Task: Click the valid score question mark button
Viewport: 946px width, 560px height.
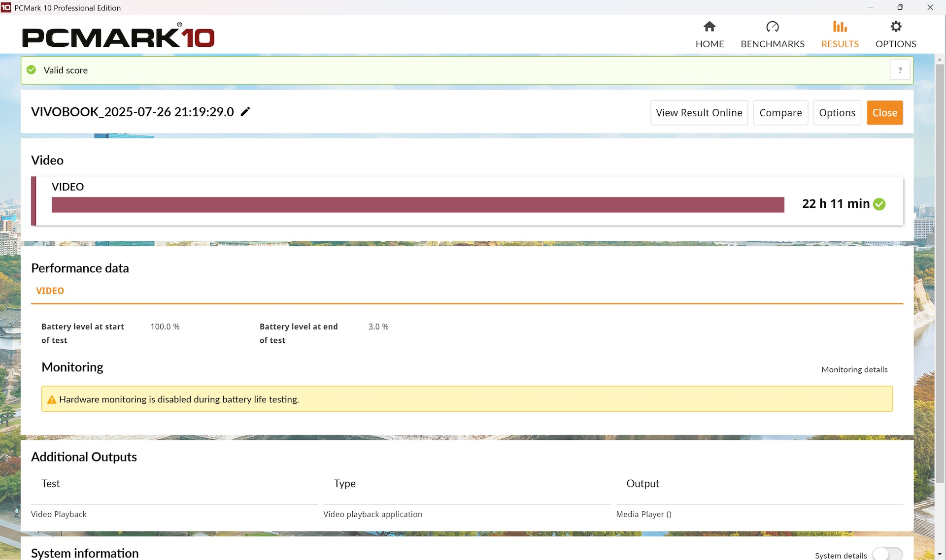Action: coord(900,70)
